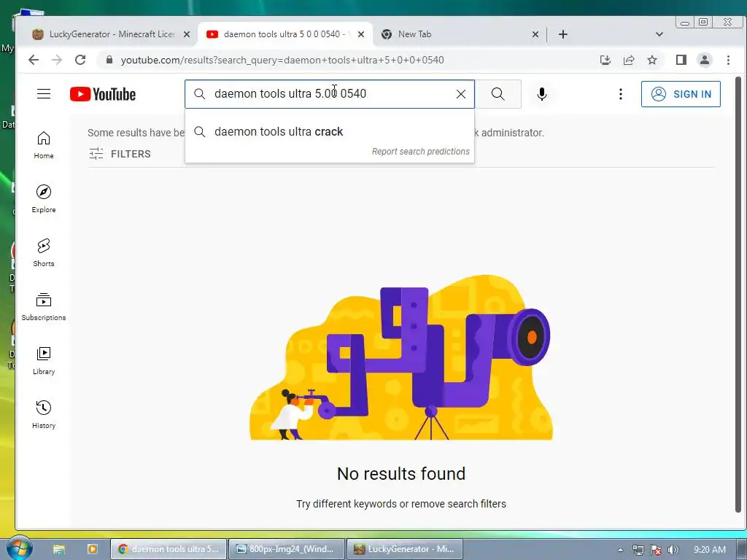This screenshot has height=560, width=747.
Task: Open the YouTube hamburger guide menu
Action: (x=43, y=94)
